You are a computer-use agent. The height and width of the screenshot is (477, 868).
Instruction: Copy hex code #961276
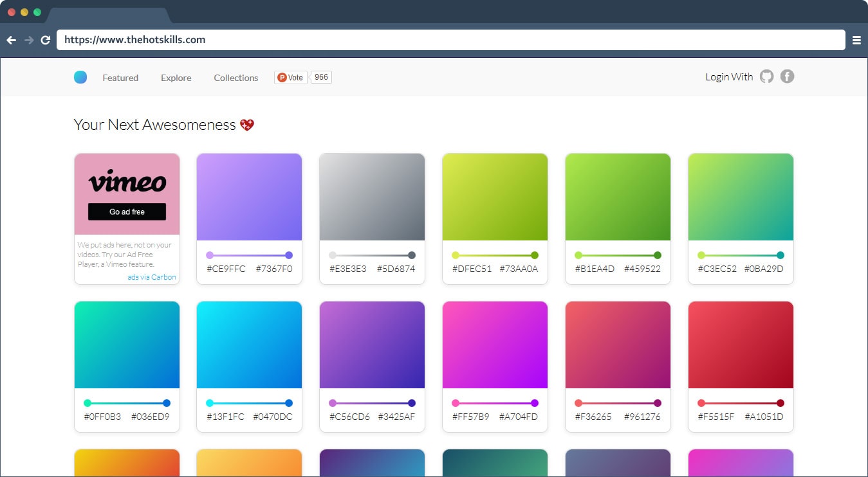[642, 417]
